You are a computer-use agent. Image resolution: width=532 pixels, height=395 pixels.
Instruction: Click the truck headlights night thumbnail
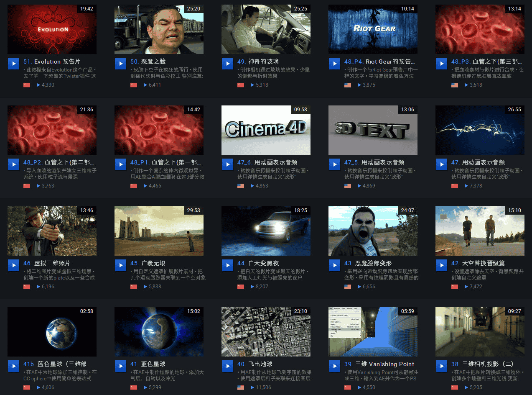266,231
